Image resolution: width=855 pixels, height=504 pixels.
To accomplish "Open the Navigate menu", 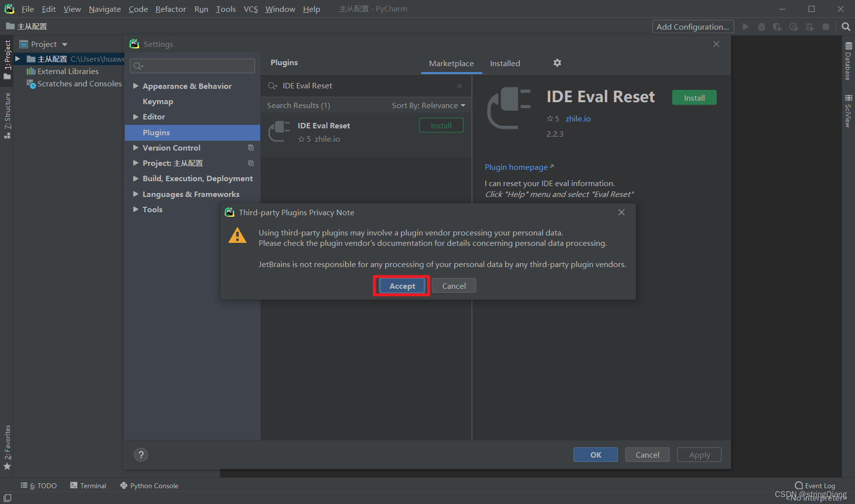I will [x=105, y=9].
